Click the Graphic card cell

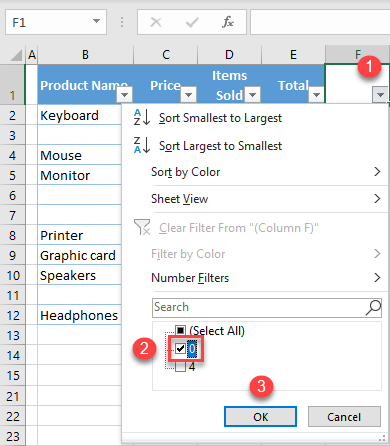tap(79, 255)
